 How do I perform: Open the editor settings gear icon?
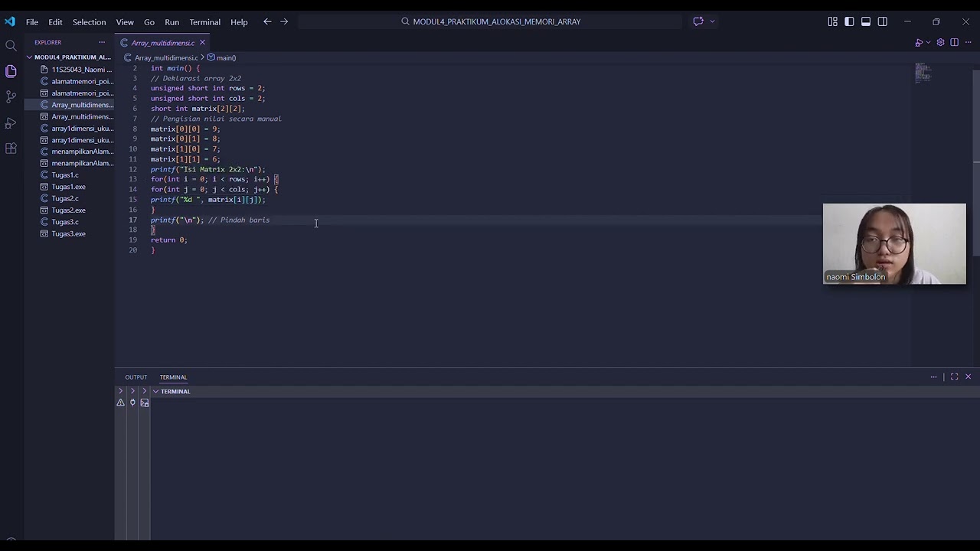pos(941,42)
